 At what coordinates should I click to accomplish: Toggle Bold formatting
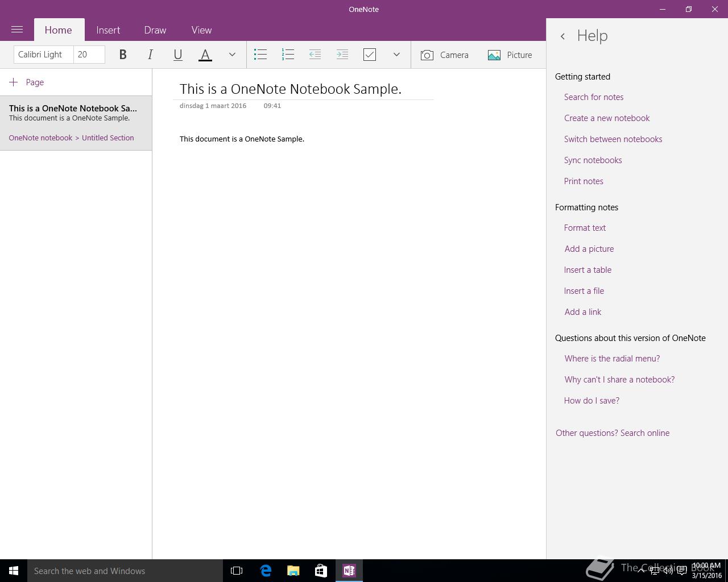[x=122, y=55]
